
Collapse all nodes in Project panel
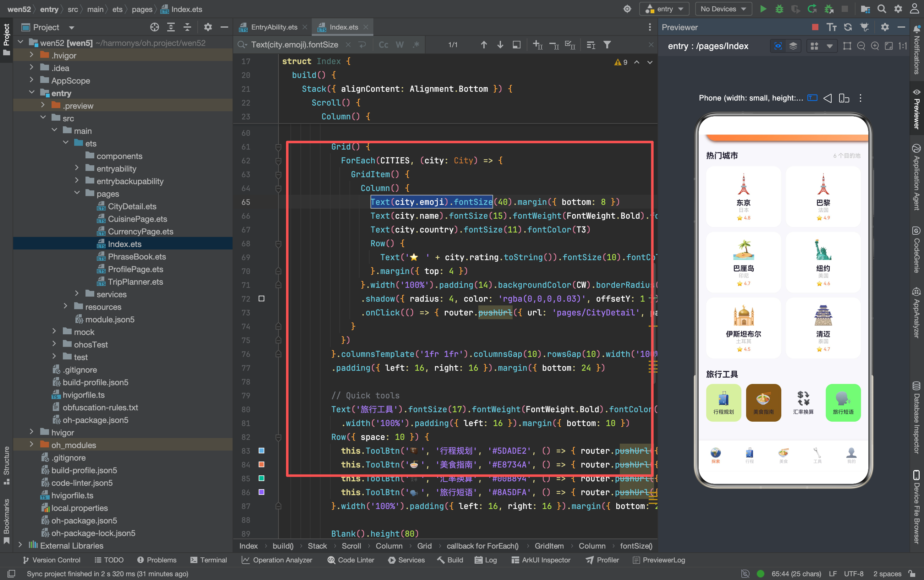tap(187, 27)
